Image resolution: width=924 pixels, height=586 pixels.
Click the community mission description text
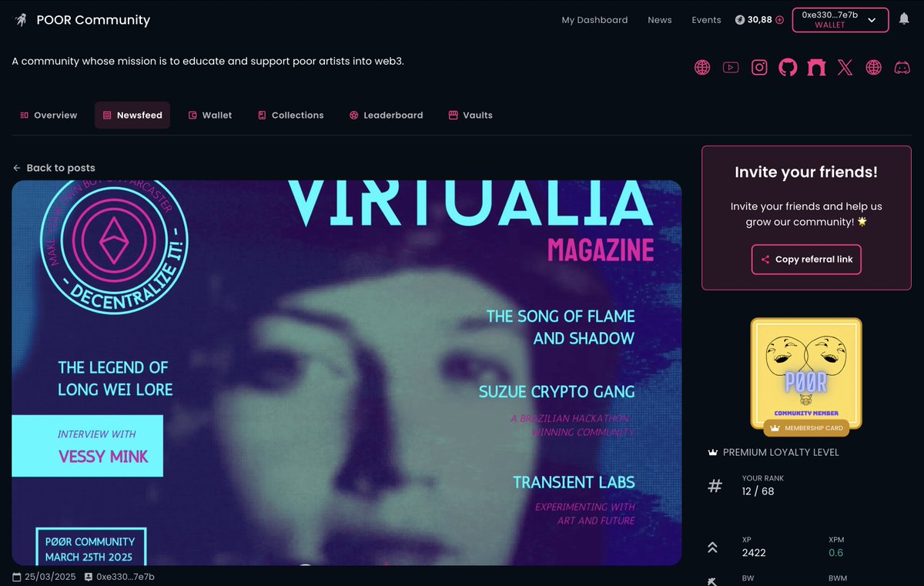tap(208, 61)
